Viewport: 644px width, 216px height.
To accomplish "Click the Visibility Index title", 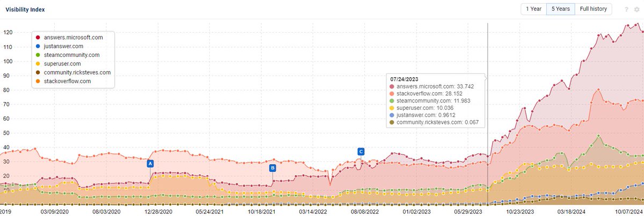I will point(25,10).
